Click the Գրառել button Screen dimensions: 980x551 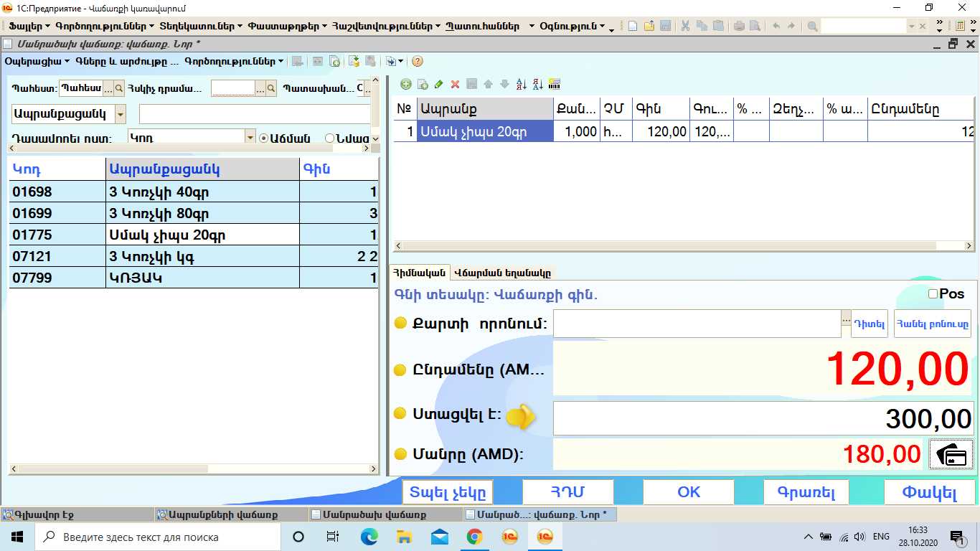[806, 492]
